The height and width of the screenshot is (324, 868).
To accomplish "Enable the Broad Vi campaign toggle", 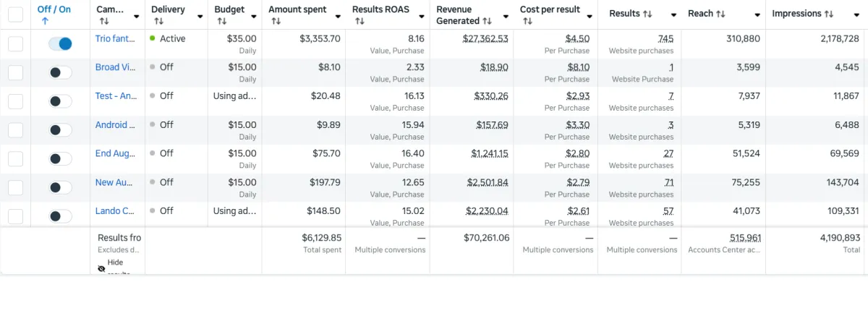I will [61, 72].
